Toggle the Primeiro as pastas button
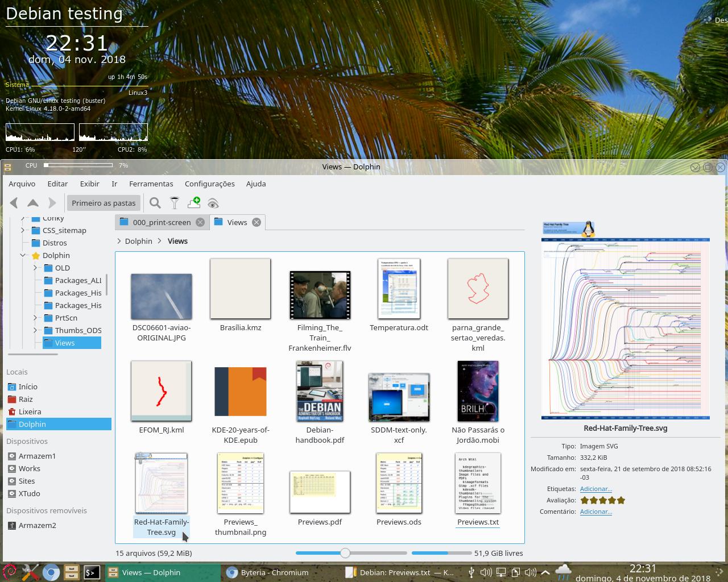The image size is (728, 582). coord(104,203)
